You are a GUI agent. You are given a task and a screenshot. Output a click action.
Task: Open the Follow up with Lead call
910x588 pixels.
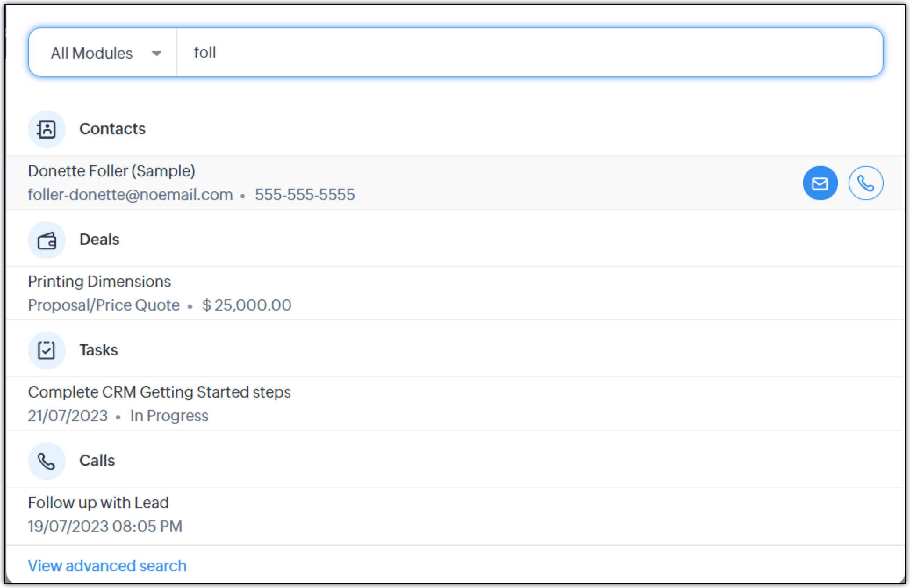pyautogui.click(x=98, y=502)
